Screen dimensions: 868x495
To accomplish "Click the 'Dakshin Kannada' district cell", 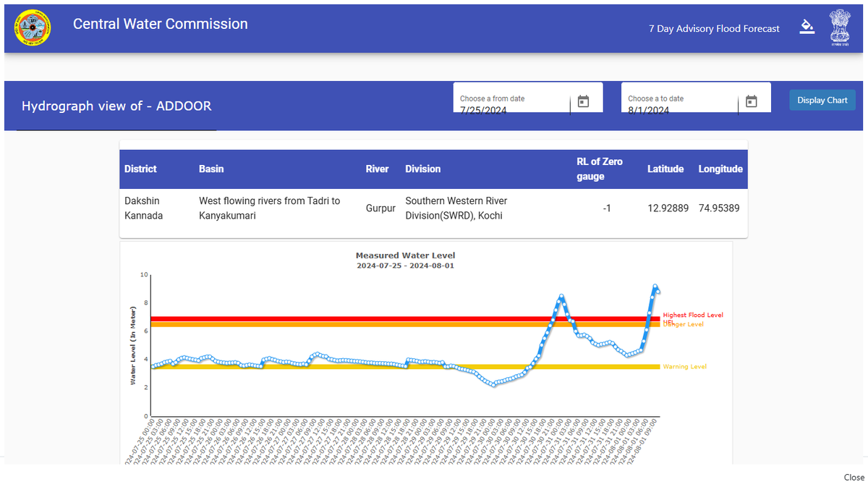I will tap(144, 208).
